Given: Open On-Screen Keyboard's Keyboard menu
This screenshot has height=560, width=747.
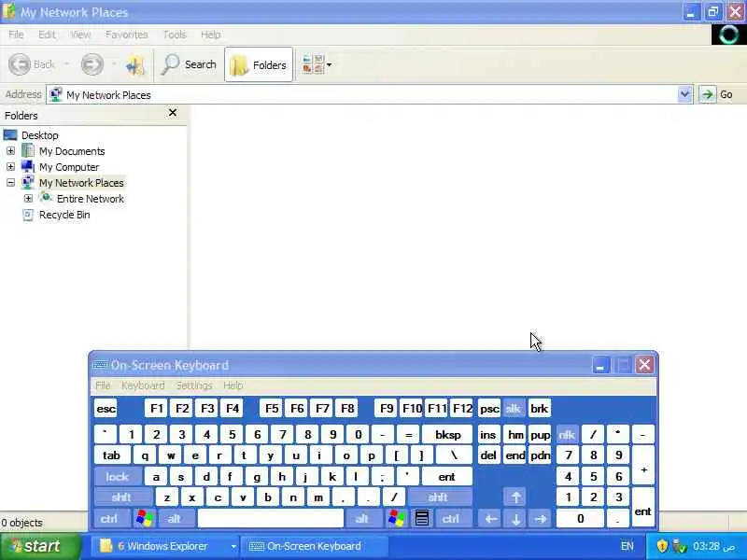Looking at the screenshot, I should tap(143, 385).
